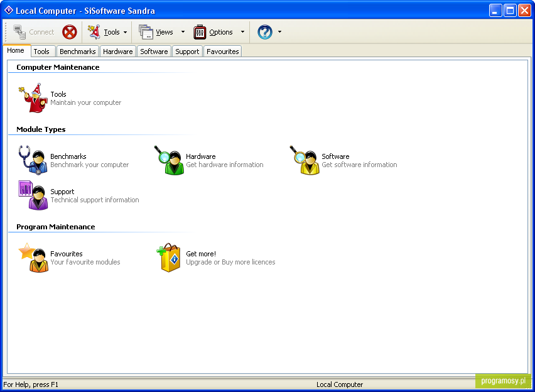Click the toolbar drag grip handle

[6, 32]
